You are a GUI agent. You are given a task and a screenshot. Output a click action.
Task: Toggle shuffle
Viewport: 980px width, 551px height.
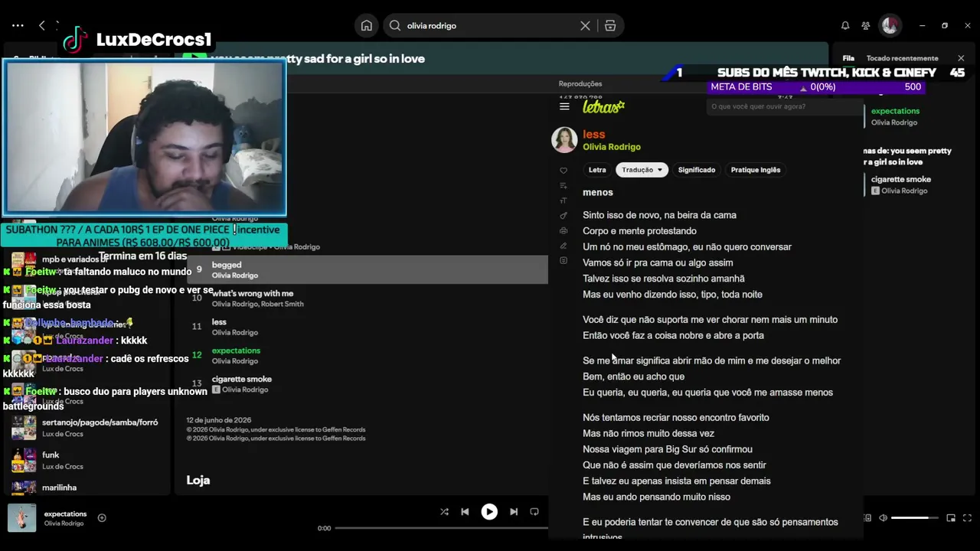click(x=444, y=512)
